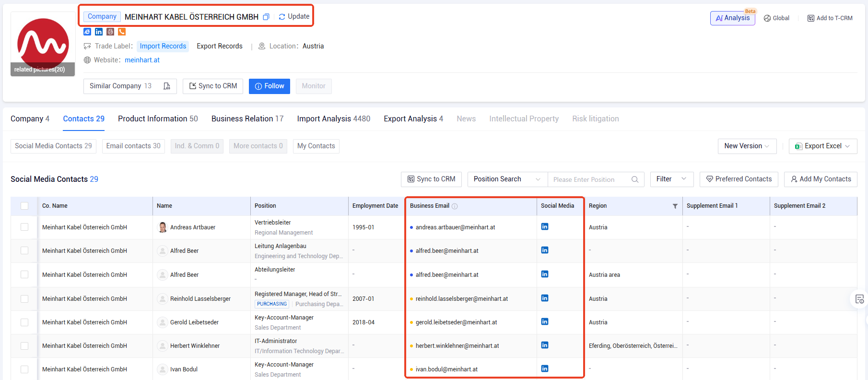This screenshot has height=380, width=868.
Task: Open the company's LinkedIn icon under the title
Action: pyautogui.click(x=99, y=32)
